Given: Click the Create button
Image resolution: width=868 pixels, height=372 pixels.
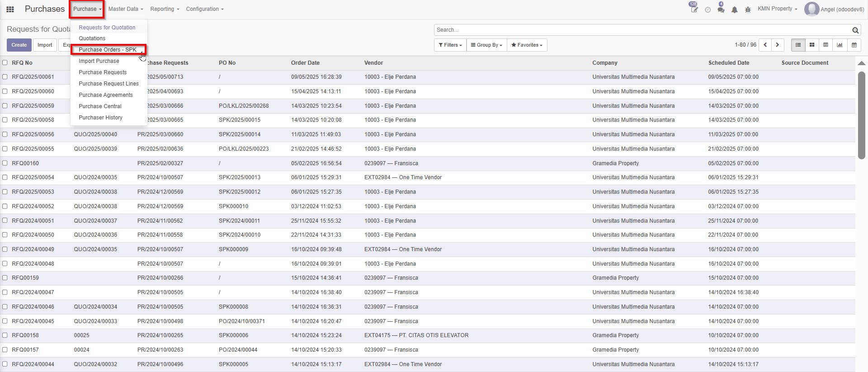Looking at the screenshot, I should pyautogui.click(x=19, y=45).
